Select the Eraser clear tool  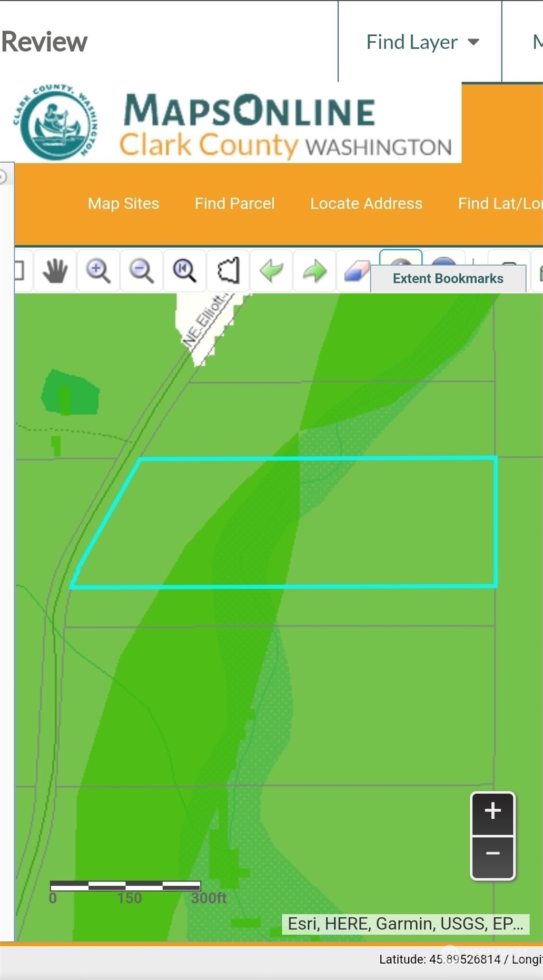pyautogui.click(x=356, y=272)
